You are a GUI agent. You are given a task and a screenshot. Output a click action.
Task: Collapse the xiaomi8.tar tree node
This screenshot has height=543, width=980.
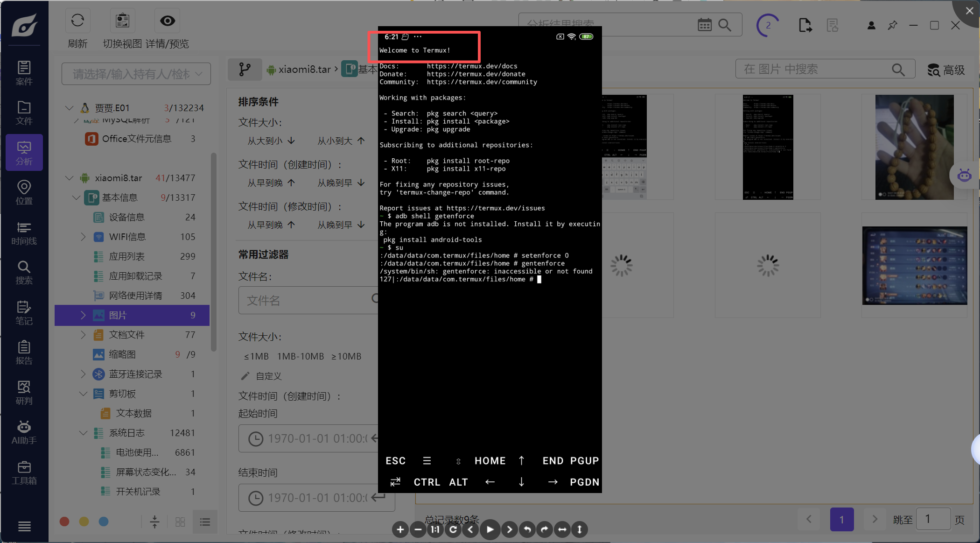coord(69,178)
